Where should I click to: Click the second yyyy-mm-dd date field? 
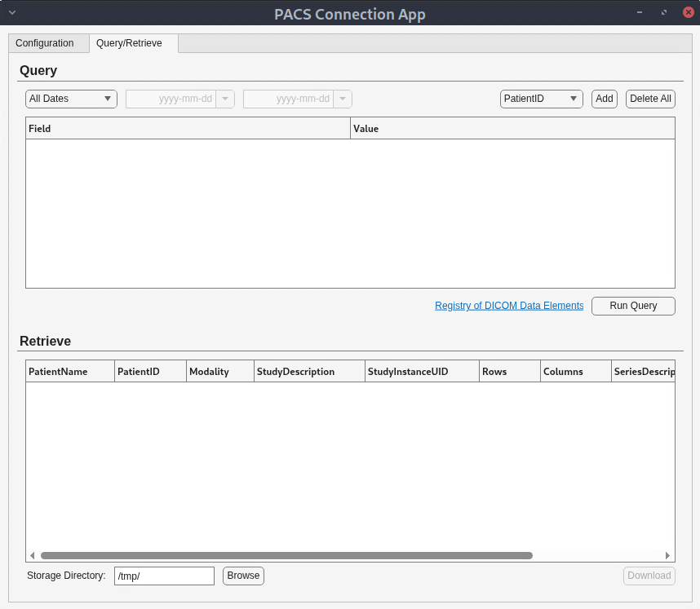coord(288,99)
